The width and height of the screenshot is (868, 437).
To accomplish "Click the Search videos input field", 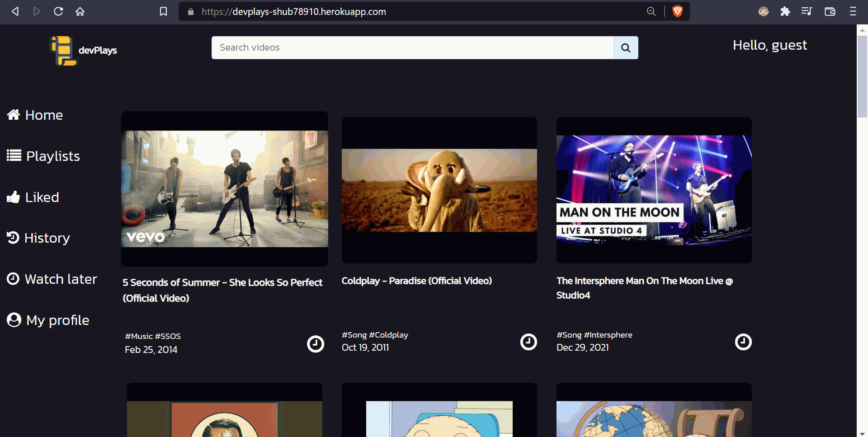I will pos(412,48).
